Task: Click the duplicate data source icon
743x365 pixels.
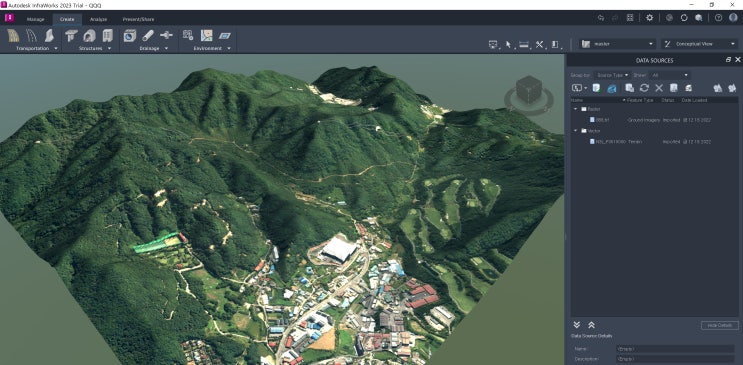Action: pyautogui.click(x=629, y=88)
